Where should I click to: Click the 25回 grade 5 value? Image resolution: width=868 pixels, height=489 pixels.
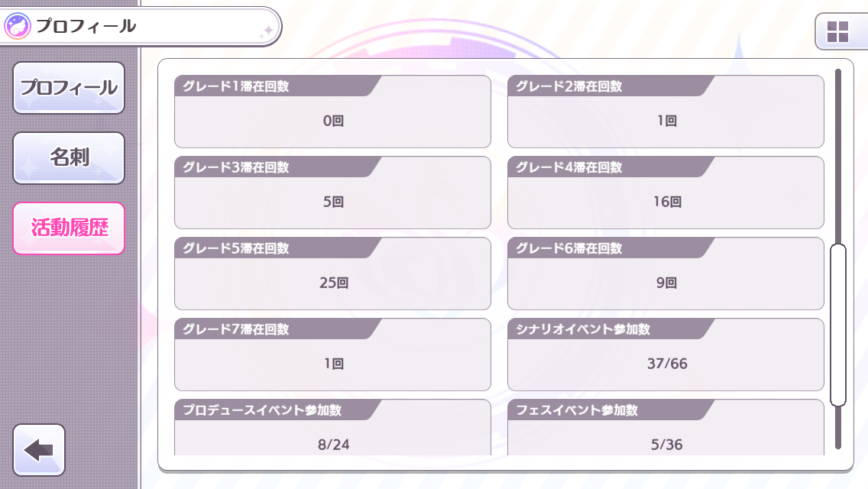334,283
